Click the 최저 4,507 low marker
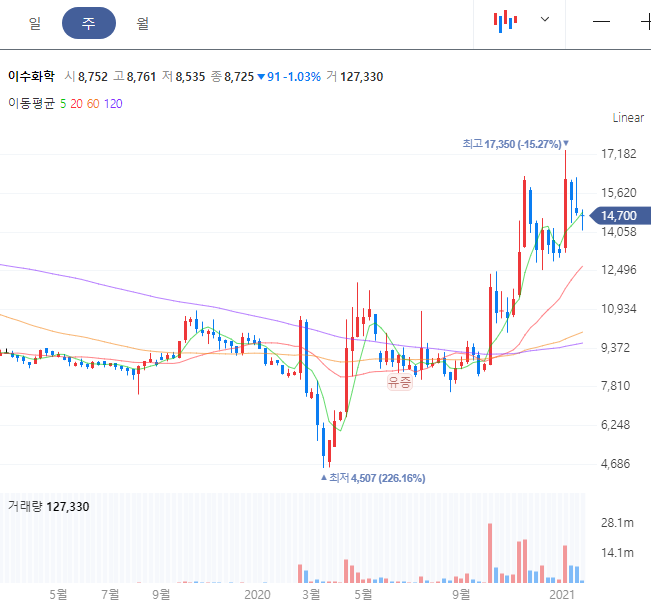 point(373,478)
